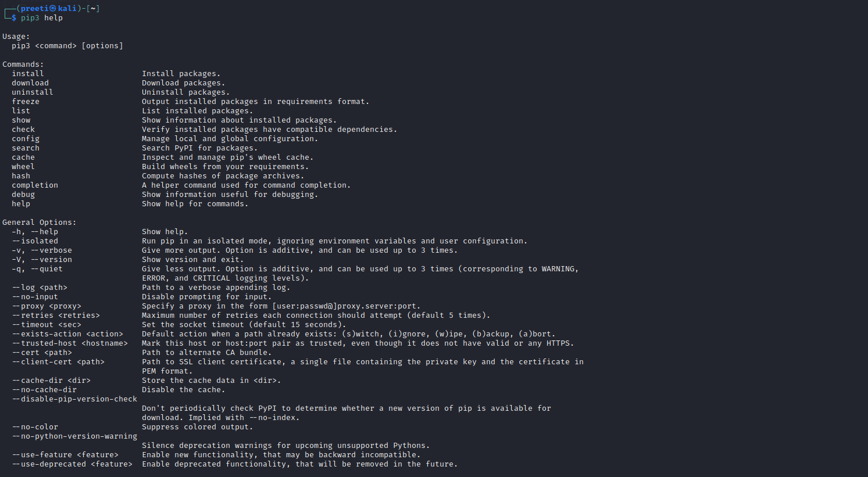
Task: Click the 'pip3 help' command text at the prompt
Action: pyautogui.click(x=42, y=18)
